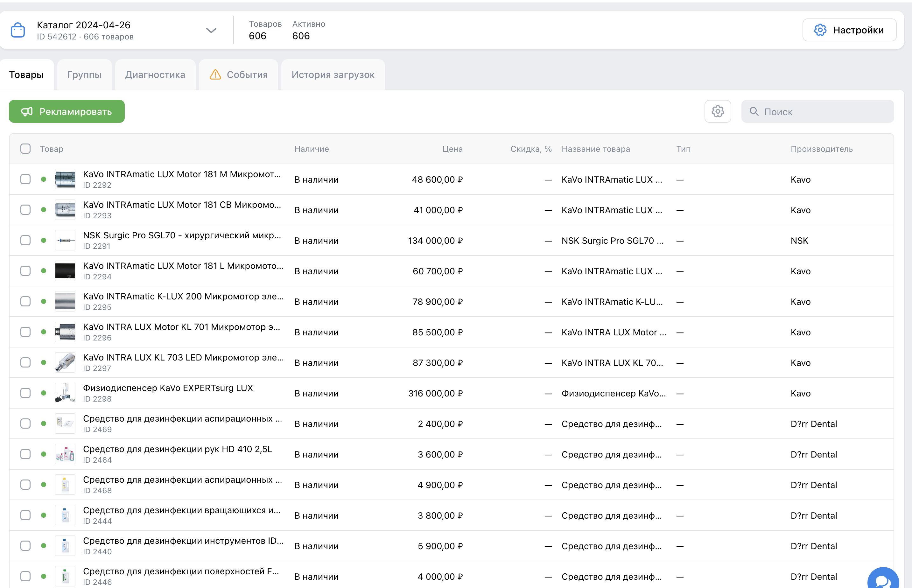Image resolution: width=912 pixels, height=588 pixels.
Task: Open thumbnail of KaVo Motor 181 M
Action: pyautogui.click(x=65, y=179)
